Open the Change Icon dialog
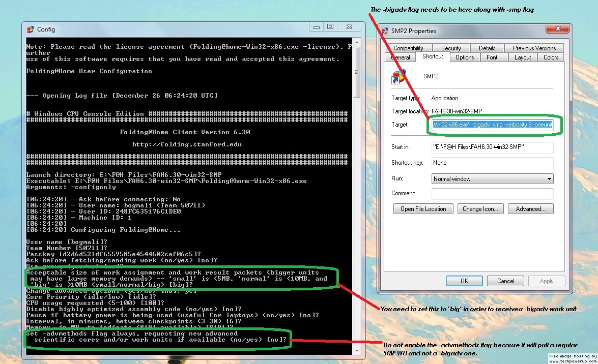Image resolution: width=598 pixels, height=364 pixels. [480, 208]
